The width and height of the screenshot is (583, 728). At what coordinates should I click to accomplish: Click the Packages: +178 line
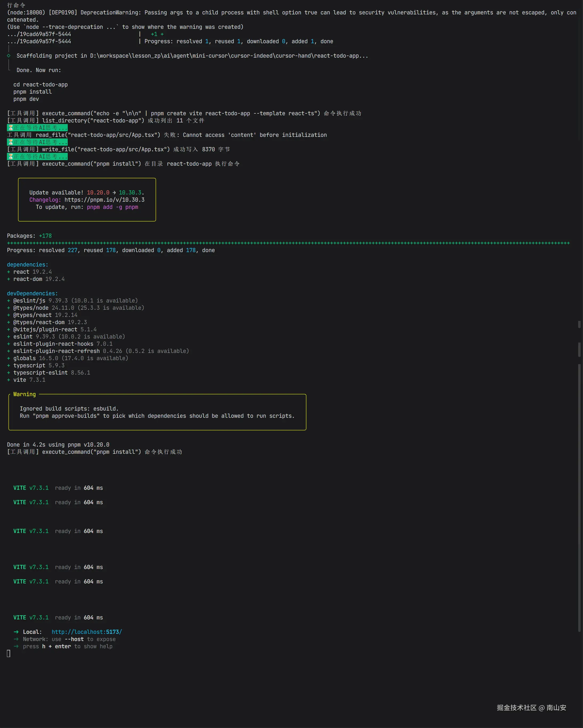coord(29,236)
